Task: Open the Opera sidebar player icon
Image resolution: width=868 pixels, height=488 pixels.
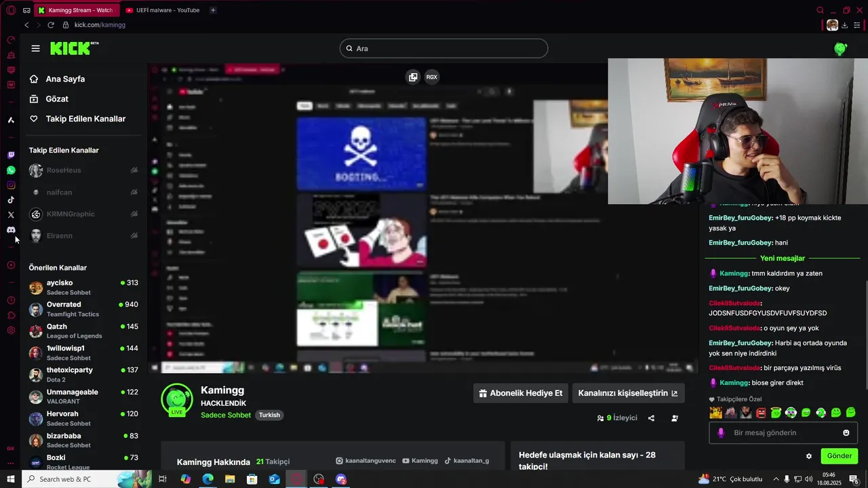Action: tap(11, 265)
